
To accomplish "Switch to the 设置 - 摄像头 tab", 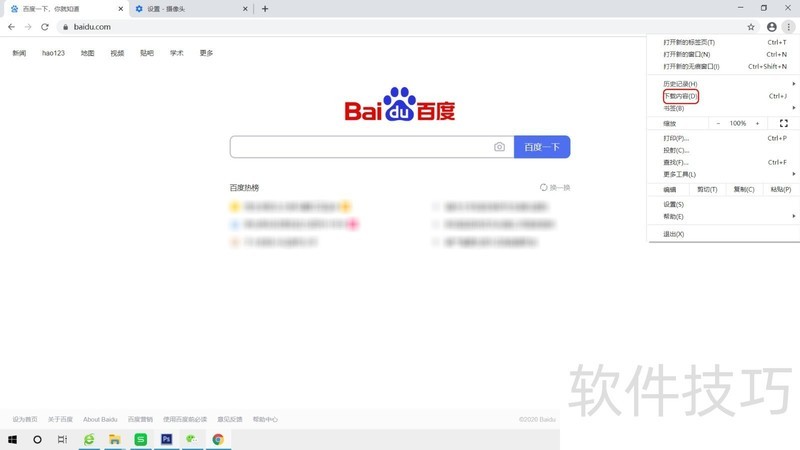I will (x=191, y=9).
